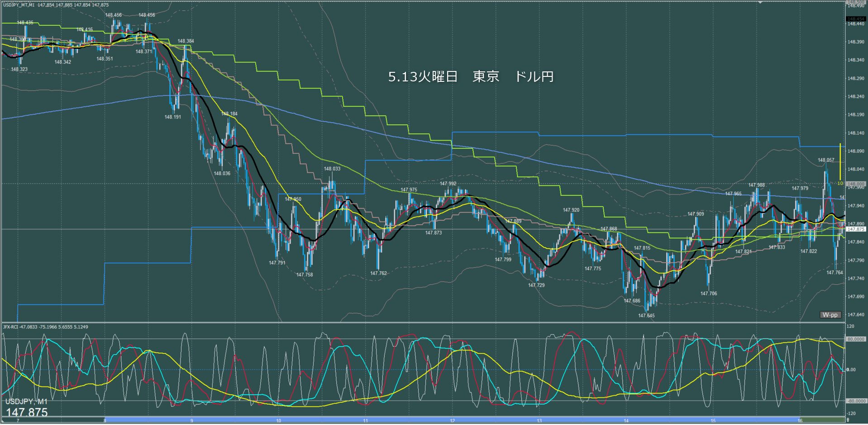This screenshot has width=868, height=425.
Task: Click the USDJPY_MT,M1 OHLC header text
Action: pos(56,5)
